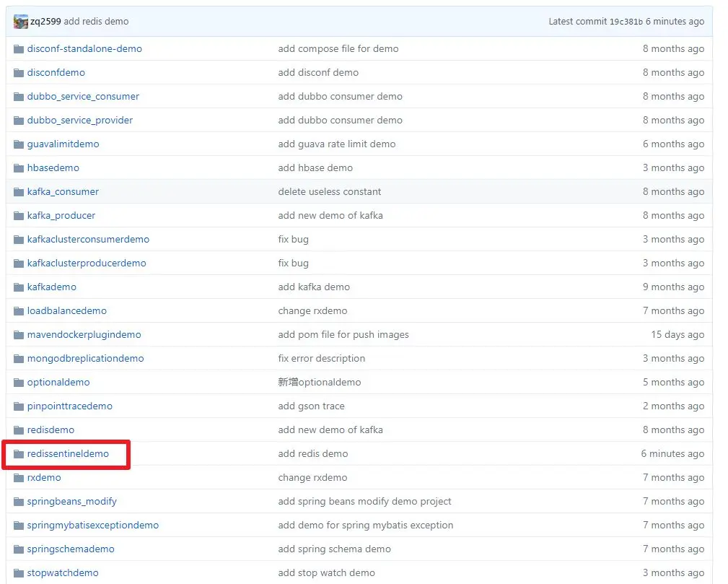Viewport: 728px width, 584px height.
Task: Open the optionaldemo folder
Action: pos(58,383)
